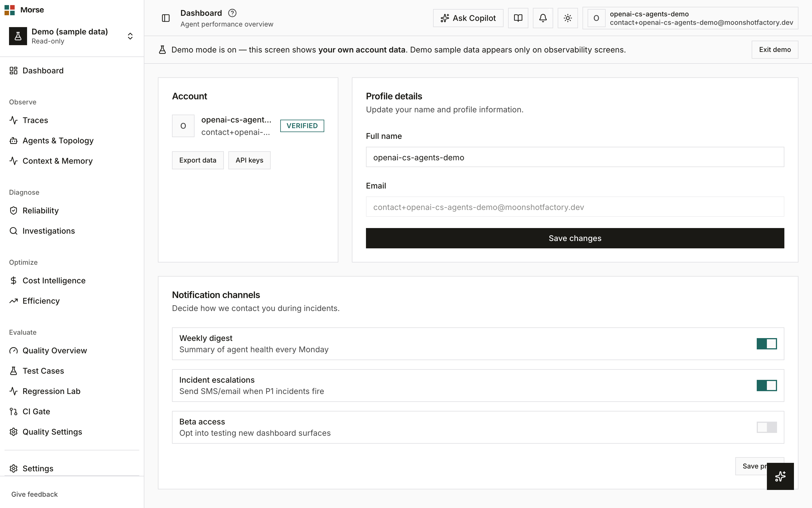Image resolution: width=812 pixels, height=508 pixels.
Task: Open the notifications bell icon
Action: point(543,18)
